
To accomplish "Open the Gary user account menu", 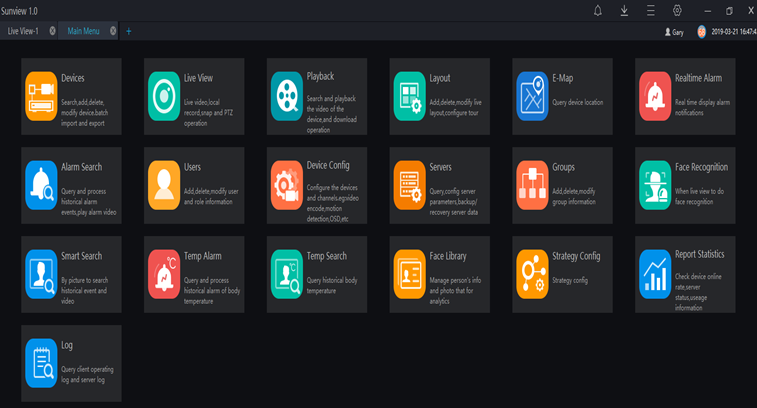I will tap(675, 32).
